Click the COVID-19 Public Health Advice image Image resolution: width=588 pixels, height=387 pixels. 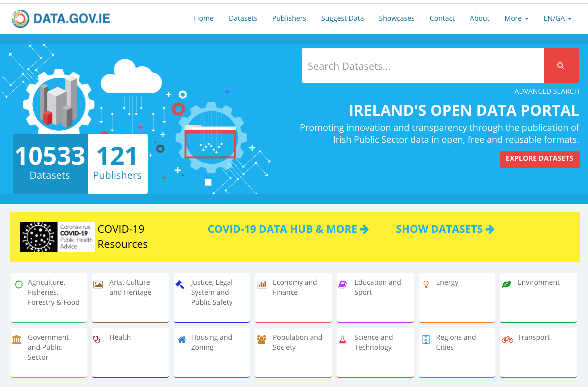(x=57, y=237)
